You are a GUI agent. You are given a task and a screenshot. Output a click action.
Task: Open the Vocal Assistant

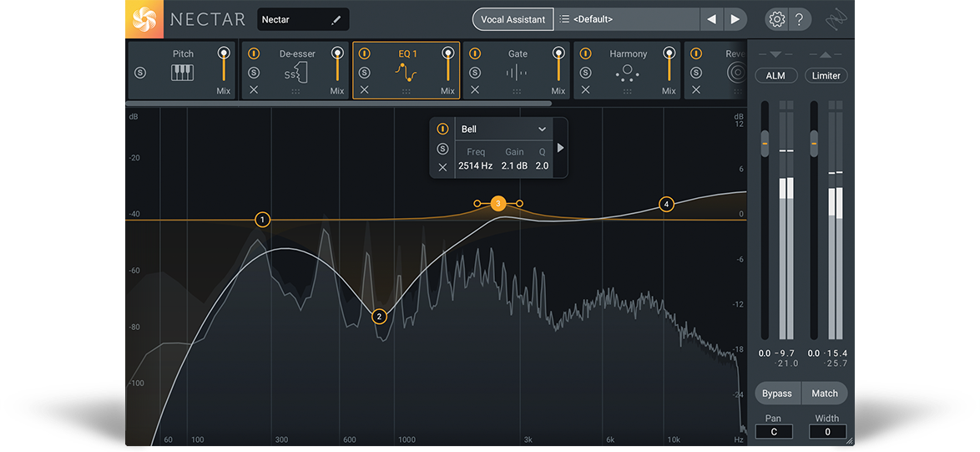click(513, 19)
